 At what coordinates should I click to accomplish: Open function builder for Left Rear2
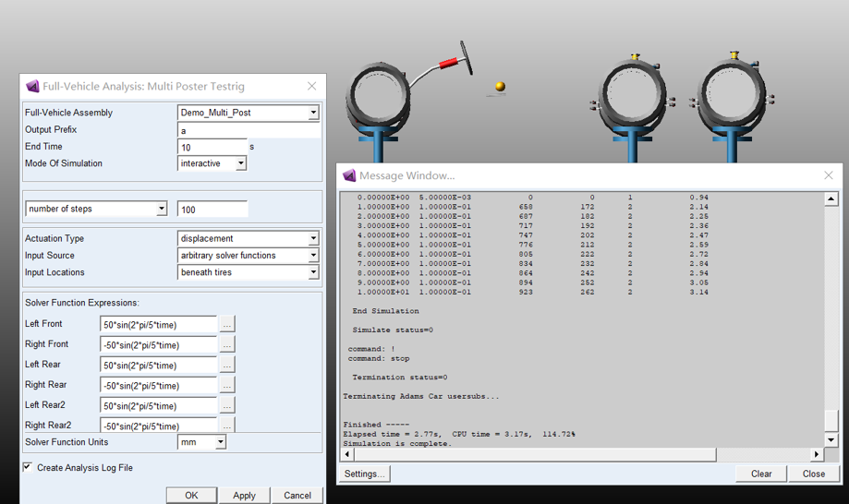(227, 405)
